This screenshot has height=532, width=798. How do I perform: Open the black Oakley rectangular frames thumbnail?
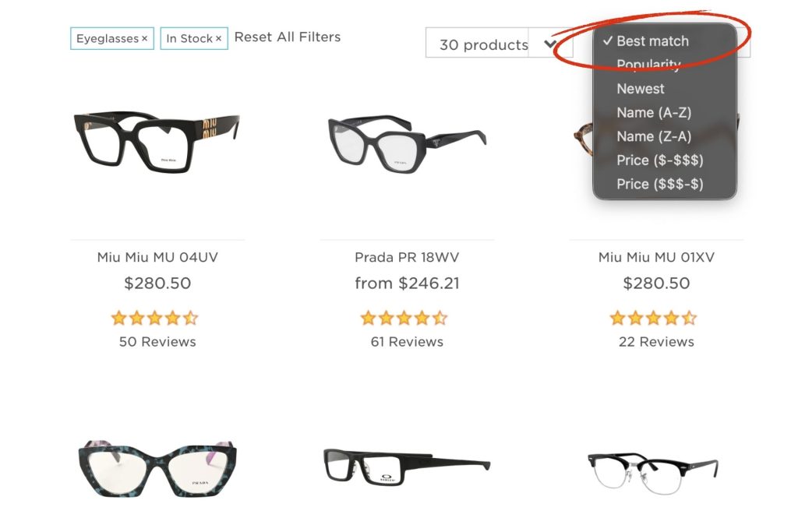pos(407,466)
